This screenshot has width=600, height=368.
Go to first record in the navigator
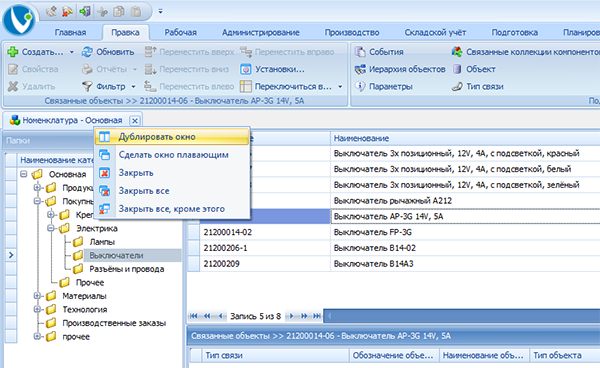194,316
